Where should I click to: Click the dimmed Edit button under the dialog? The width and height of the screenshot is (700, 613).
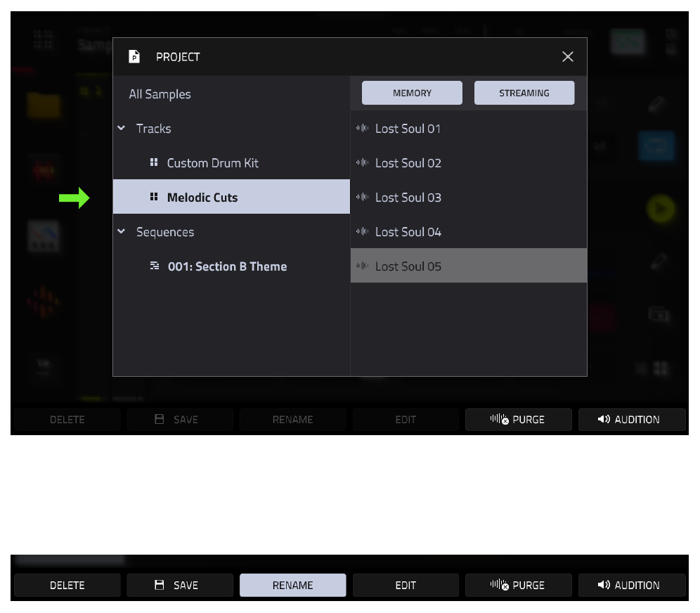406,419
